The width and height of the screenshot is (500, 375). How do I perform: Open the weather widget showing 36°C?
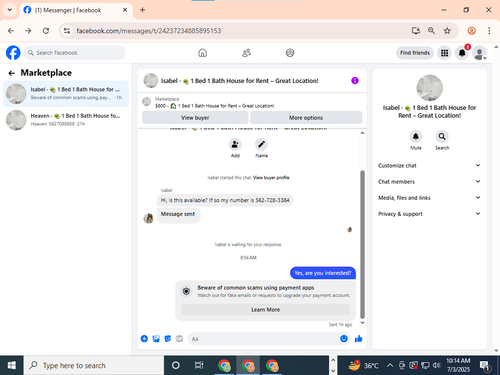(363, 365)
